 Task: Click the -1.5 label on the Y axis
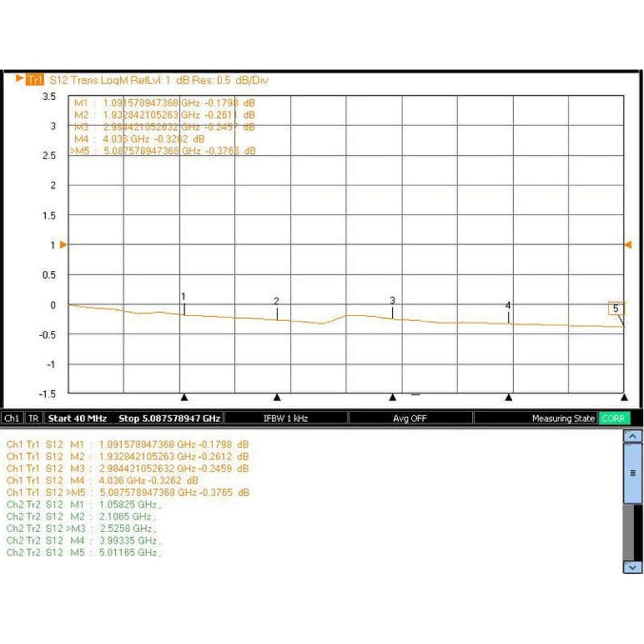click(47, 394)
